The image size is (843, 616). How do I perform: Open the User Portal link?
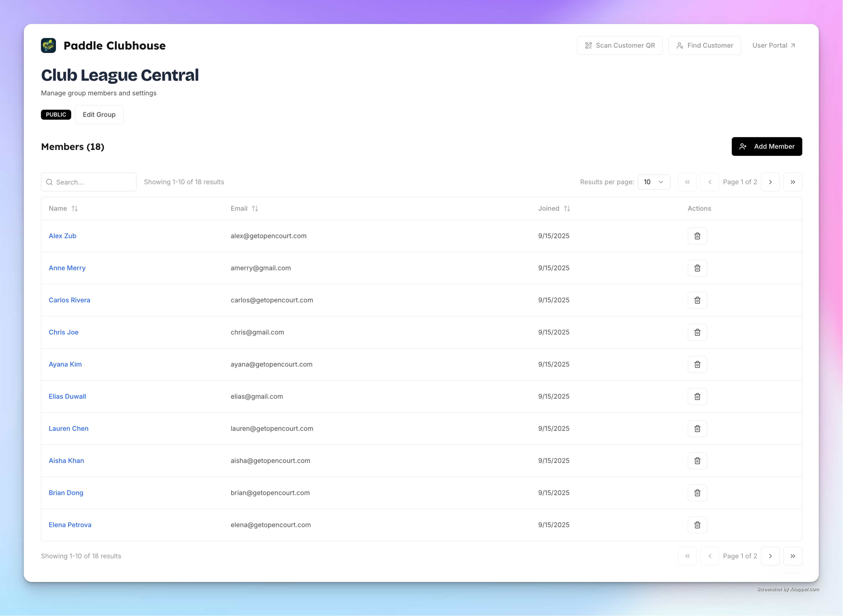774,45
